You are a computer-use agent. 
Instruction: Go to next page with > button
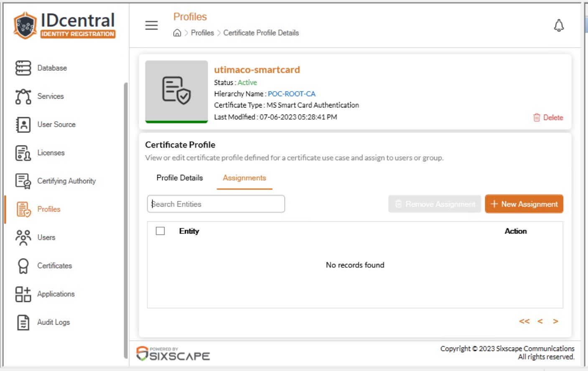[x=555, y=321]
